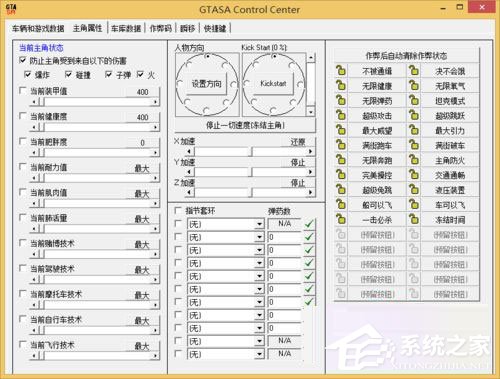This screenshot has width=500, height=379.
Task: Check the 当前耐力值 checkbox
Action: (23, 167)
